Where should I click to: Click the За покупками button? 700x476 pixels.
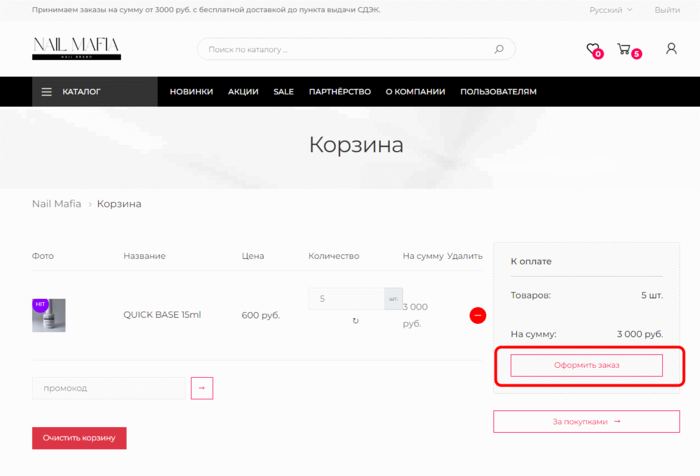pyautogui.click(x=586, y=422)
